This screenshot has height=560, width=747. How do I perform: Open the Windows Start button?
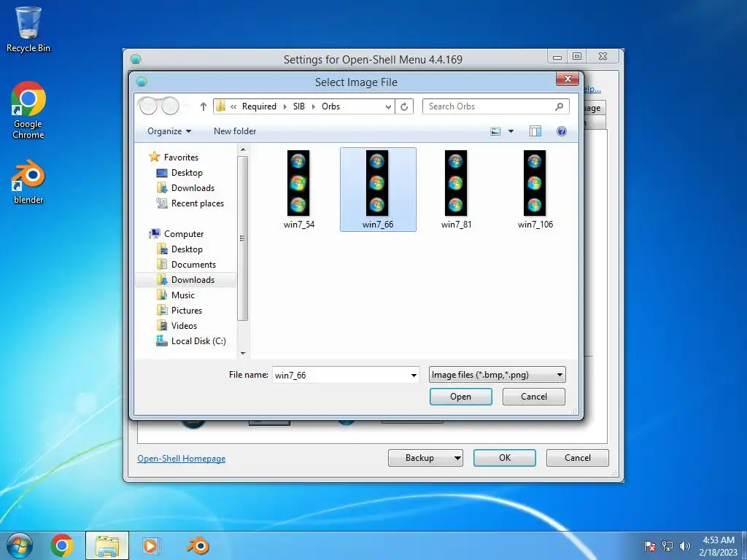(x=19, y=545)
